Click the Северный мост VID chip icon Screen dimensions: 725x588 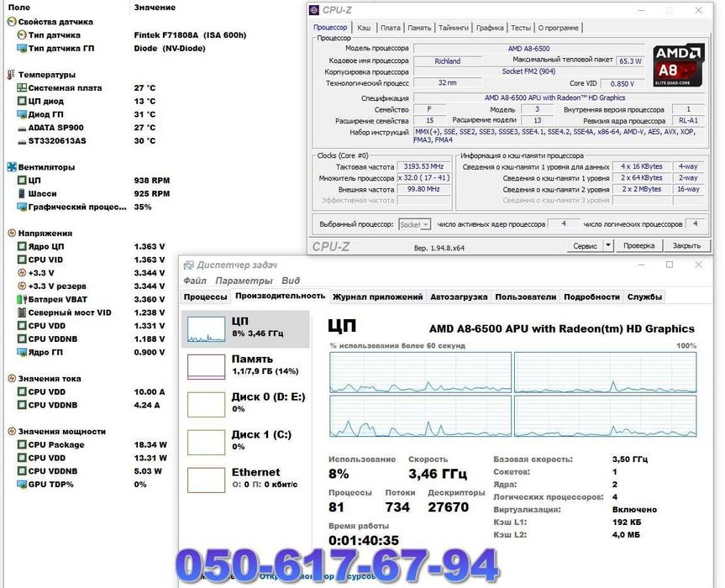click(x=21, y=312)
